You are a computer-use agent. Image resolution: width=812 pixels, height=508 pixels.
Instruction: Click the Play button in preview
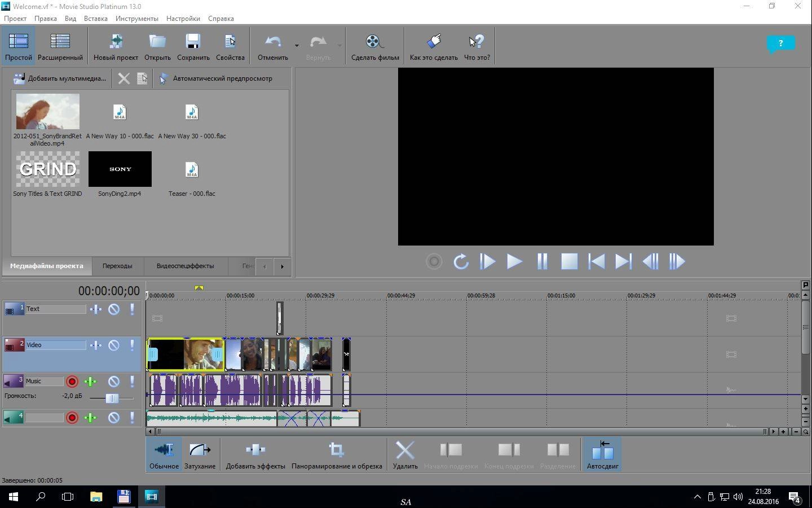point(514,261)
